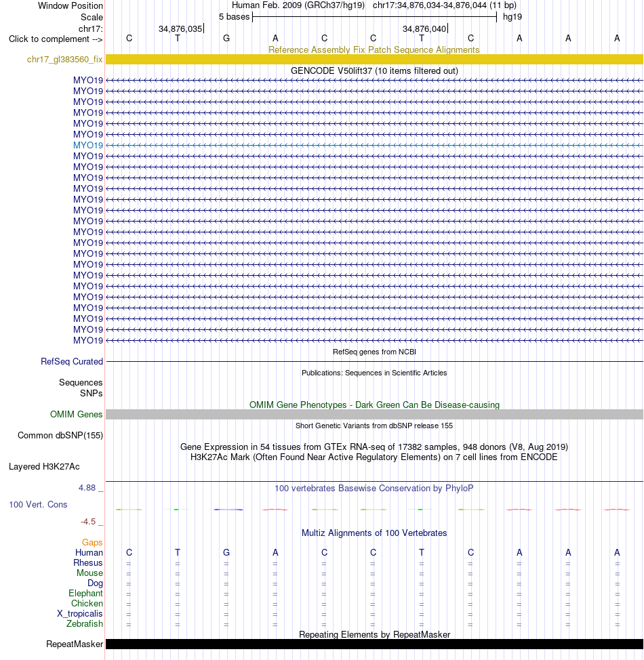Click Layered H3K27Ac track label

(44, 466)
